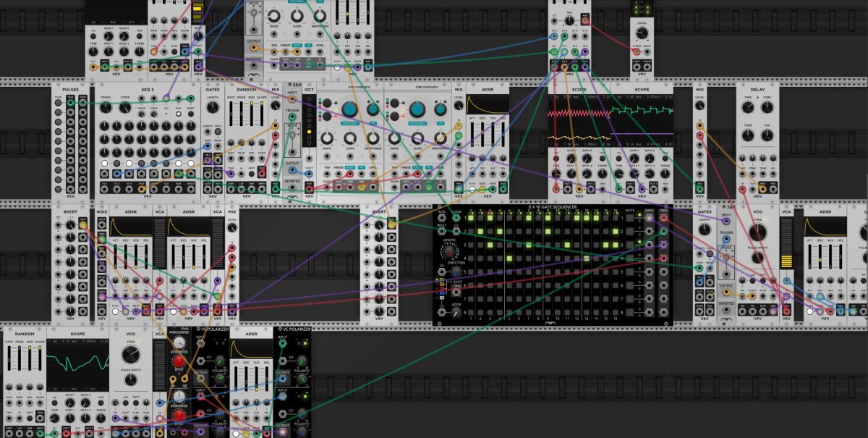Click top knob on 8VERT left of gate sequencer
This screenshot has width=868, height=438.
pos(379,224)
